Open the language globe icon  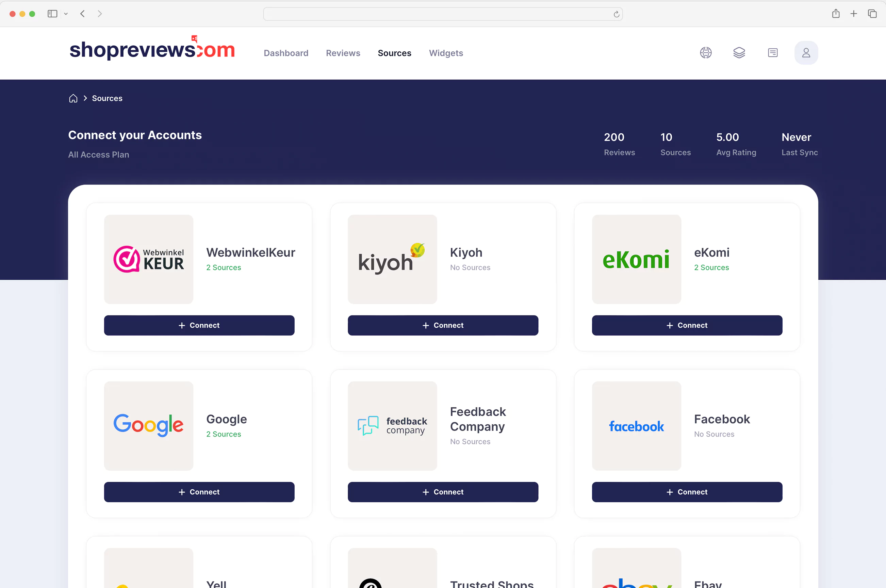(706, 52)
